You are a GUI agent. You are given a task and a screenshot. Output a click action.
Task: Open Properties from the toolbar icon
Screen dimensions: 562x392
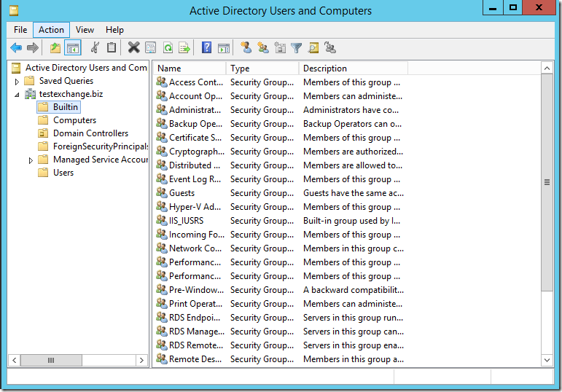(x=151, y=47)
